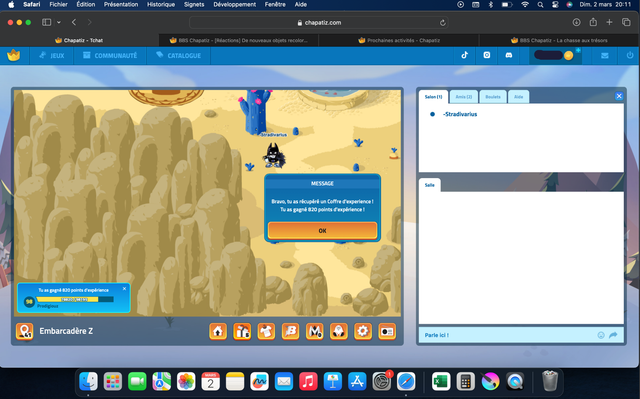Close the chat panel with the X button
The height and width of the screenshot is (399, 640).
point(619,96)
